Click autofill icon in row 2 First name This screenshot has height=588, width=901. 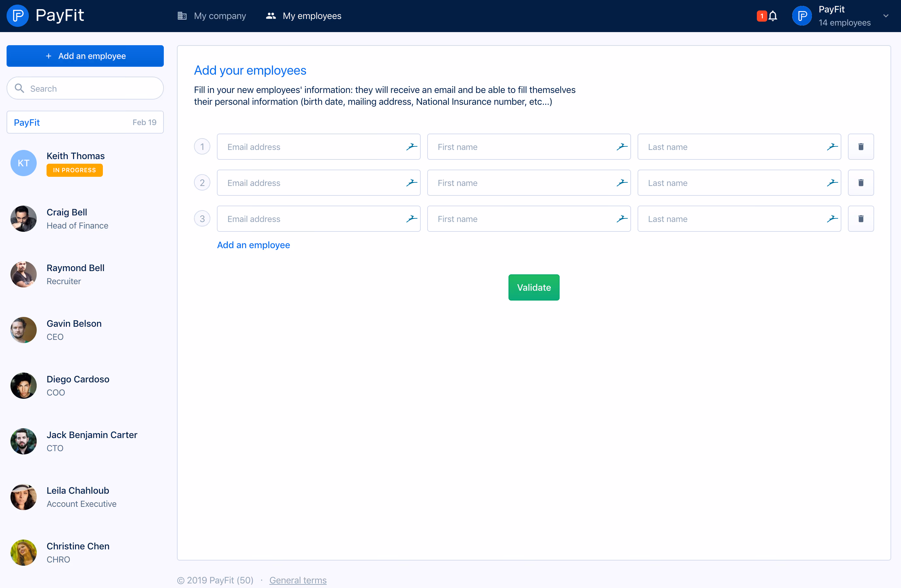point(622,183)
